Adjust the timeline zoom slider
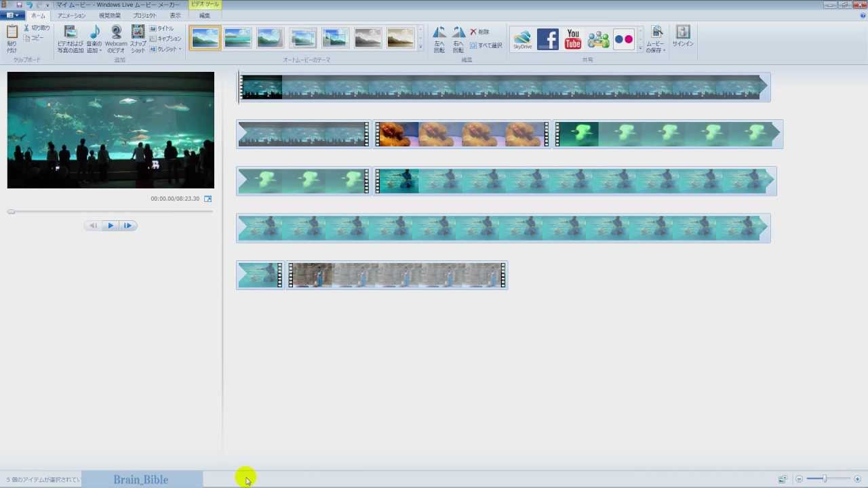The height and width of the screenshot is (488, 868). point(825,479)
